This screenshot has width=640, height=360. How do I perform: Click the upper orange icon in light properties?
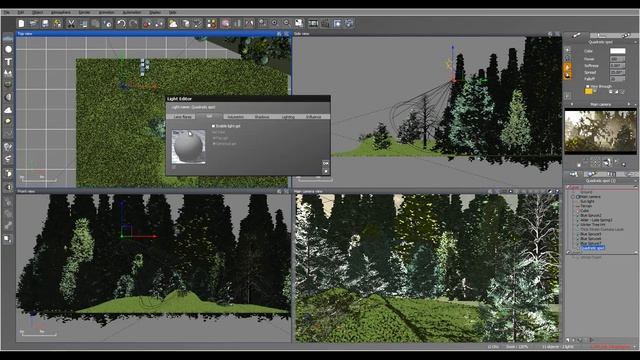click(x=568, y=67)
